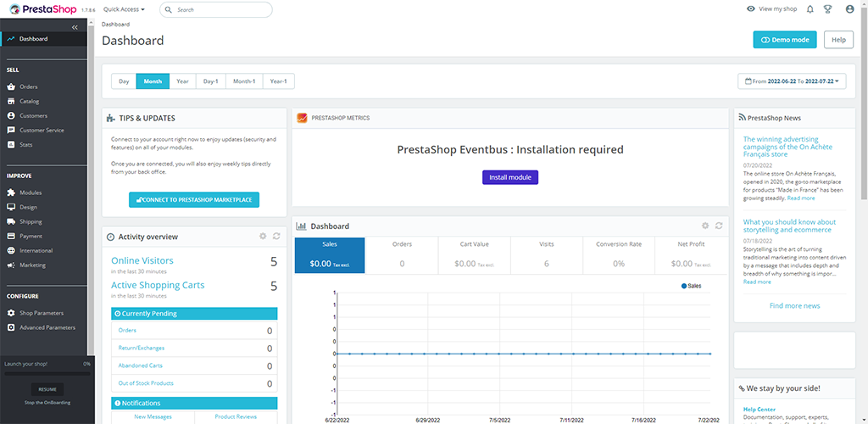Select the Year period tab
The image size is (868, 424).
click(183, 81)
